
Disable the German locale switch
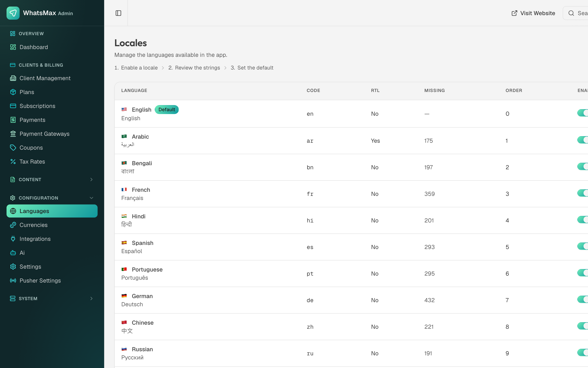[583, 299]
